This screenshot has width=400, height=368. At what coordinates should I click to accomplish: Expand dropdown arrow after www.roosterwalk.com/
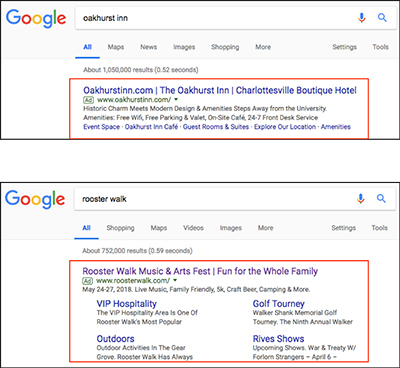pos(175,280)
